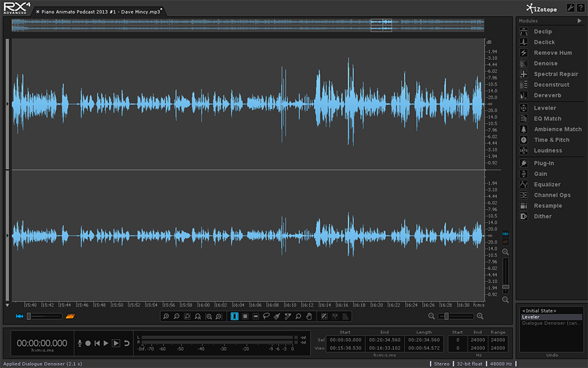Select the Grab and drag hand tool
The image size is (588, 368).
point(309,317)
